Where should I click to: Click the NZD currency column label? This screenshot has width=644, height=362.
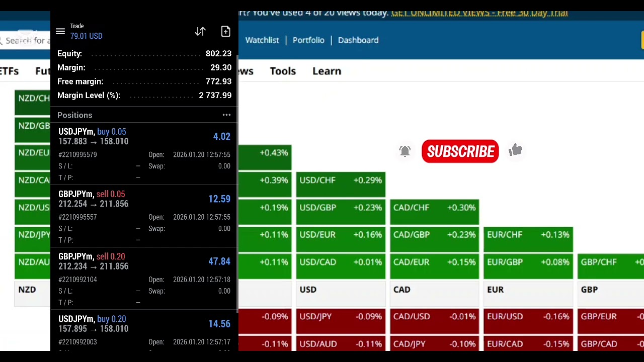[27, 290]
